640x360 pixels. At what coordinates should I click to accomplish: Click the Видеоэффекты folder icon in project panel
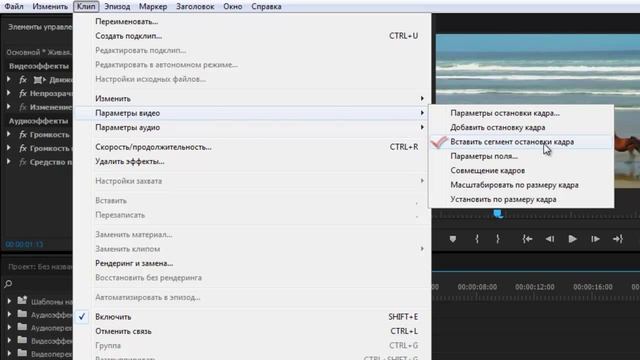tap(22, 340)
